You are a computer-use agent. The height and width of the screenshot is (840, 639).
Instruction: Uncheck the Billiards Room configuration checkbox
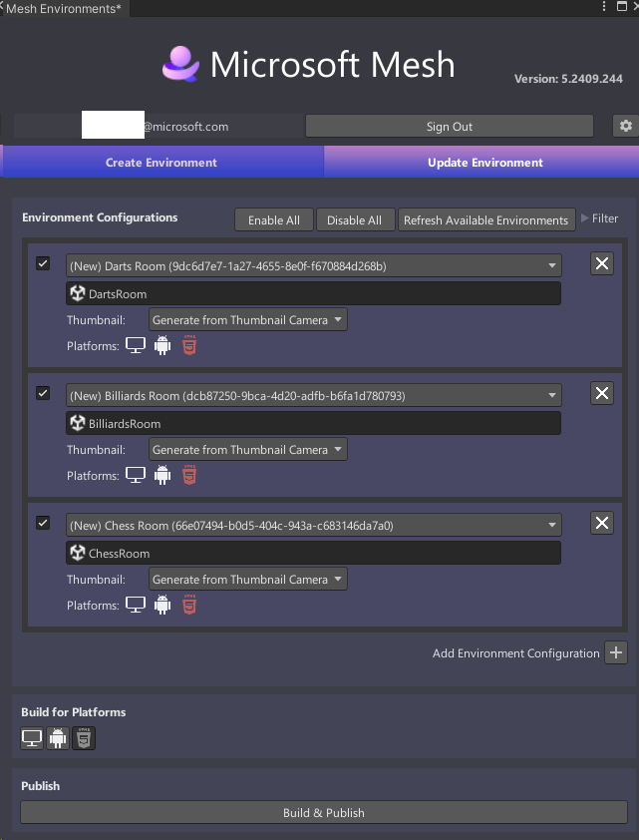pyautogui.click(x=43, y=393)
